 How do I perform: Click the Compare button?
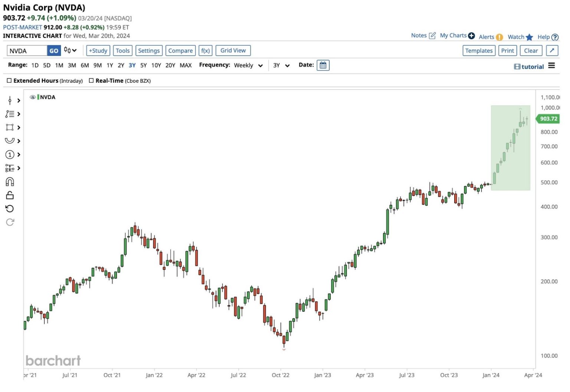180,50
